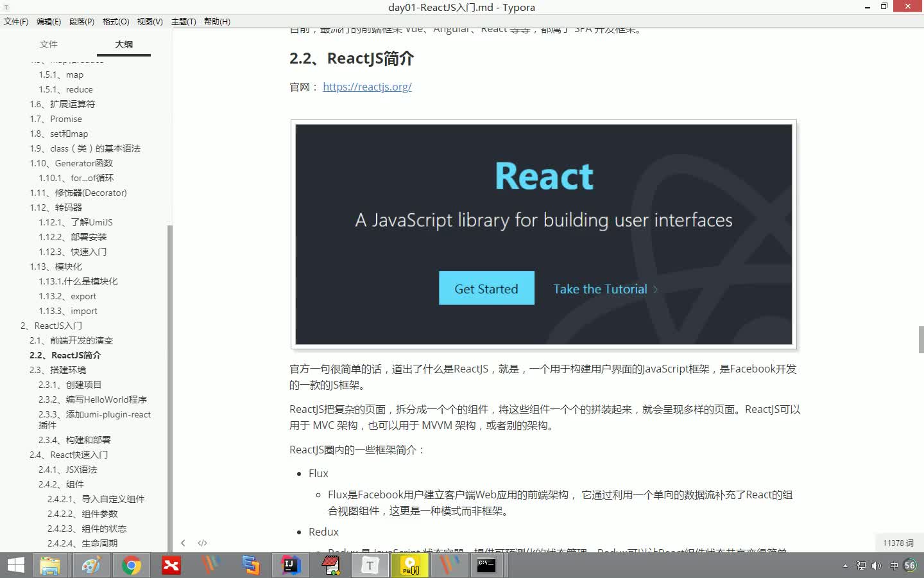The width and height of the screenshot is (924, 578).
Task: Go to 2.3.1、创建项目 in outline
Action: pyautogui.click(x=70, y=385)
